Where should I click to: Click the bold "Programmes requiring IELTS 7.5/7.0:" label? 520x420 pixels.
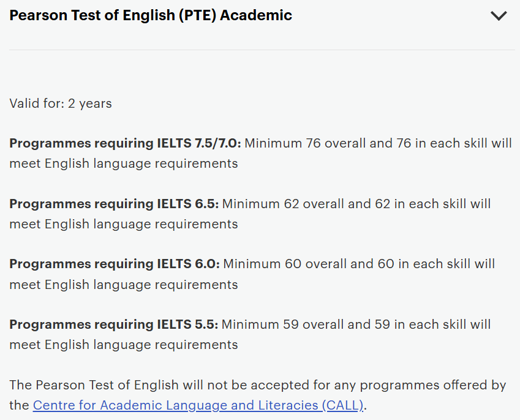click(x=125, y=143)
